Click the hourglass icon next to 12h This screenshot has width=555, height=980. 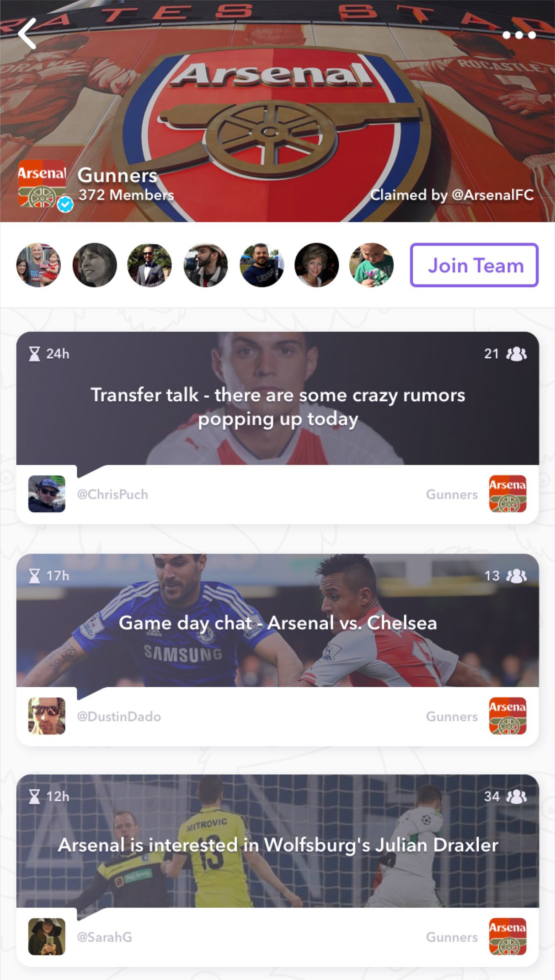(x=34, y=797)
